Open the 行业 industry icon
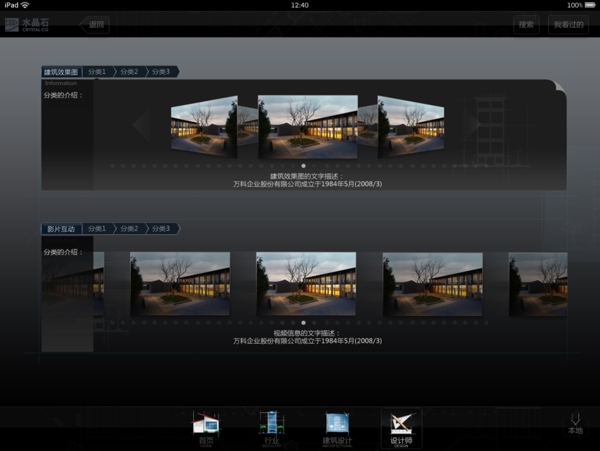Image resolution: width=600 pixels, height=451 pixels. pyautogui.click(x=272, y=429)
